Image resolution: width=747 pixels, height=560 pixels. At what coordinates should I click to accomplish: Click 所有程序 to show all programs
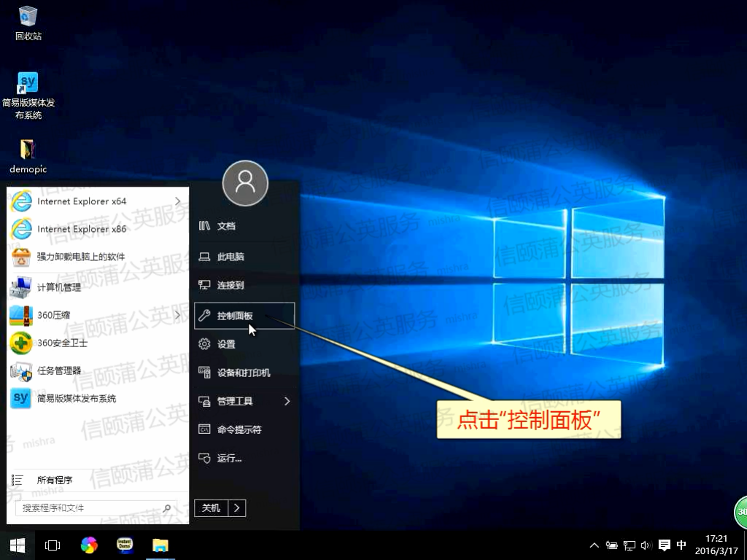click(x=55, y=480)
